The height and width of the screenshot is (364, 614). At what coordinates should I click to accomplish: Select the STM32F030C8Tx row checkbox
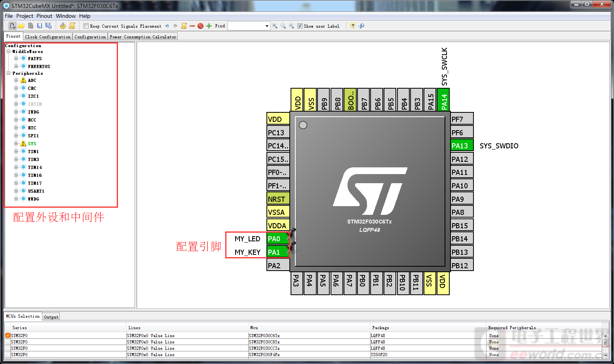(8, 342)
